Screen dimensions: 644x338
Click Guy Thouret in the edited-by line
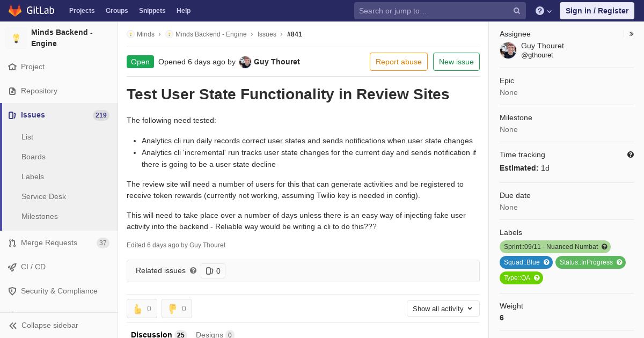coord(207,245)
